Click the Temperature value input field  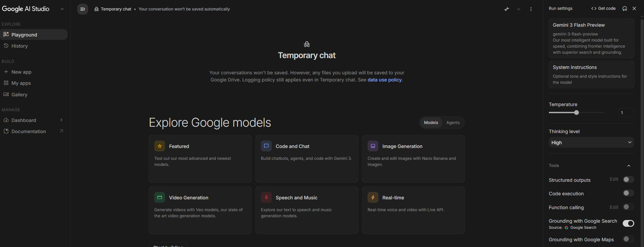click(626, 113)
